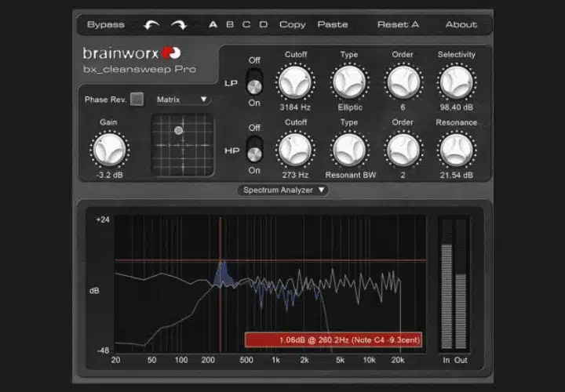The height and width of the screenshot is (392, 565).
Task: Click the Bypass button
Action: click(x=106, y=24)
